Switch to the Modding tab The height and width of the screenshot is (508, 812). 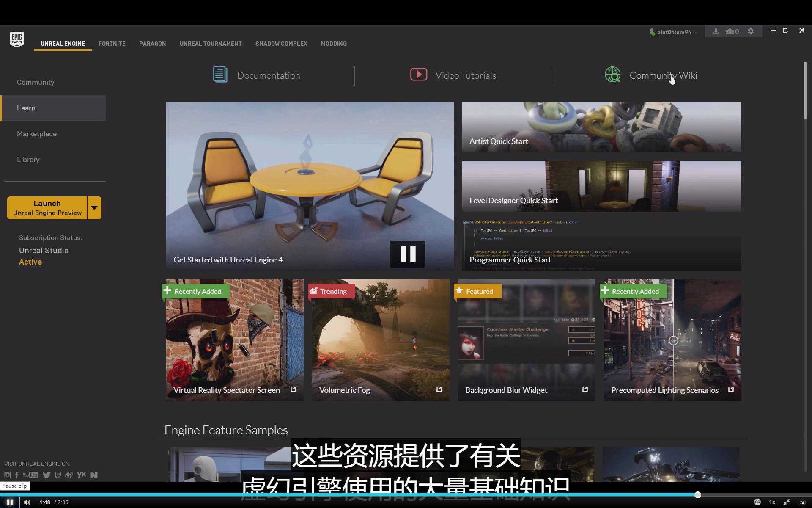tap(334, 44)
